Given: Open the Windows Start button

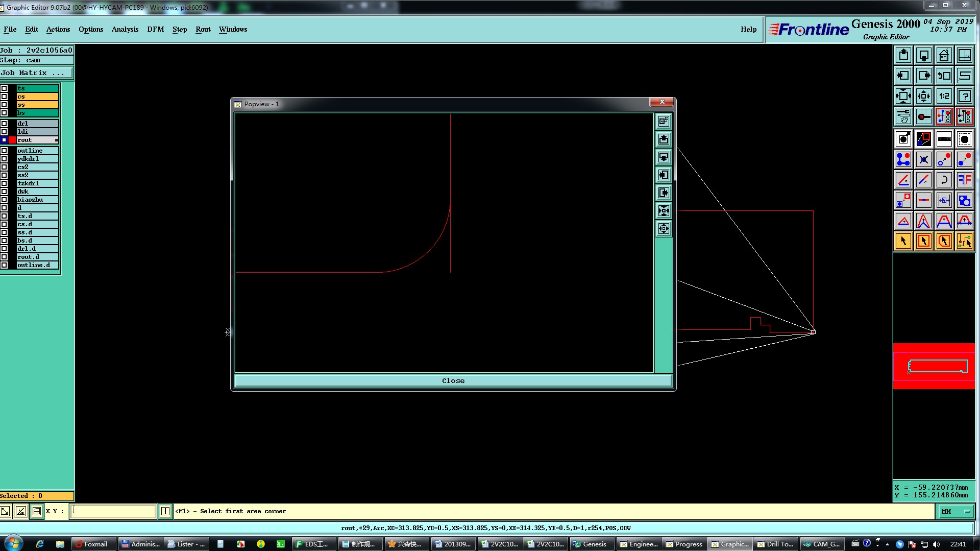Looking at the screenshot, I should pyautogui.click(x=13, y=543).
